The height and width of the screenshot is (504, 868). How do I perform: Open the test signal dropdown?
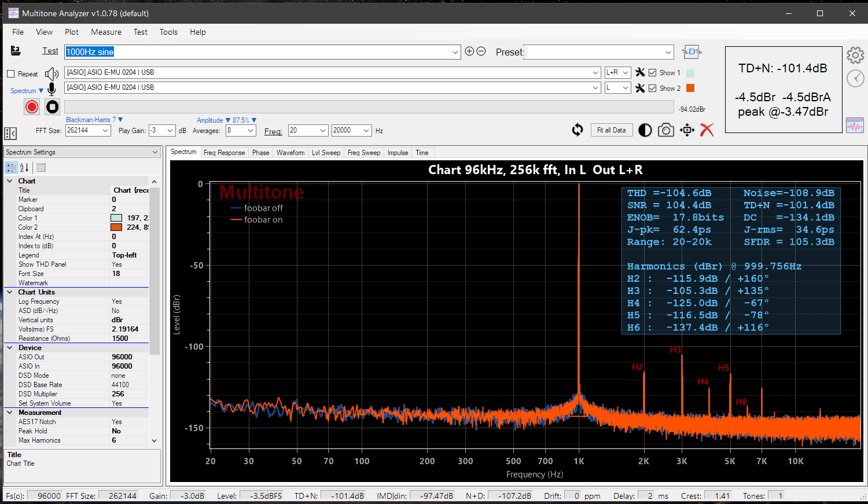pos(455,52)
